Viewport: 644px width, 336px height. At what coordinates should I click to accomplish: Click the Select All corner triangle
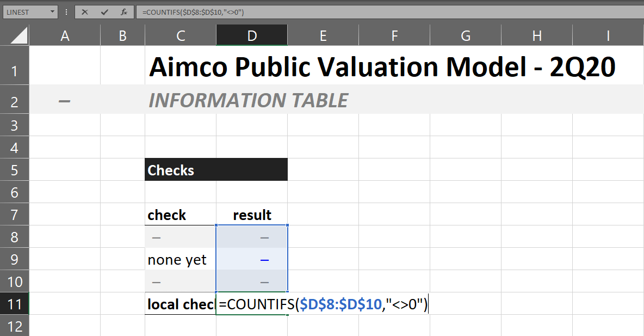[19, 35]
